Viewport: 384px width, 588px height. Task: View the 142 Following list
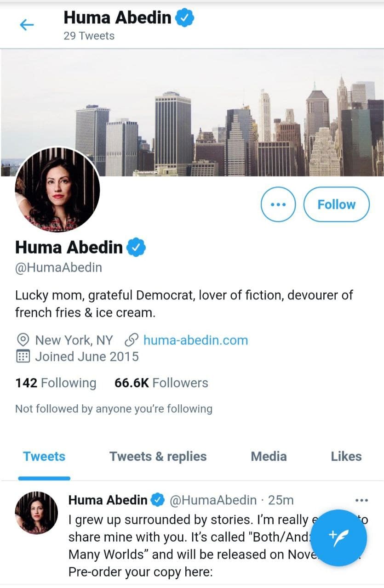[x=56, y=383]
